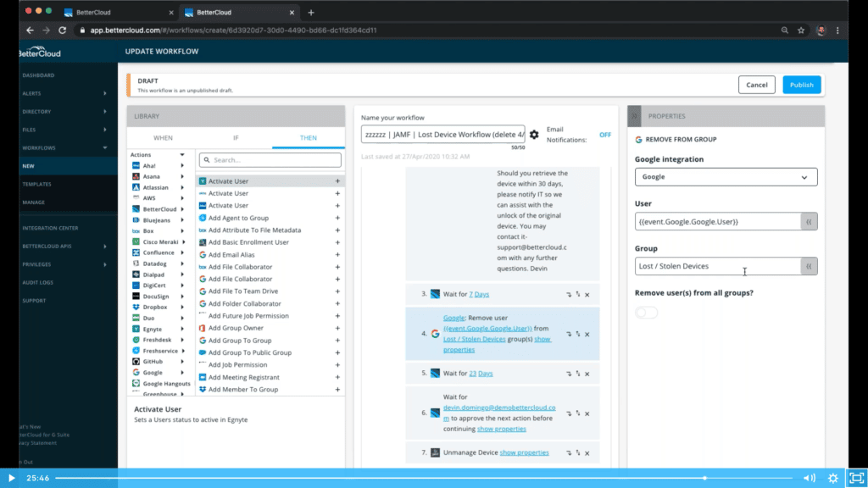This screenshot has width=868, height=488.
Task: Publish the workflow
Action: coord(801,85)
